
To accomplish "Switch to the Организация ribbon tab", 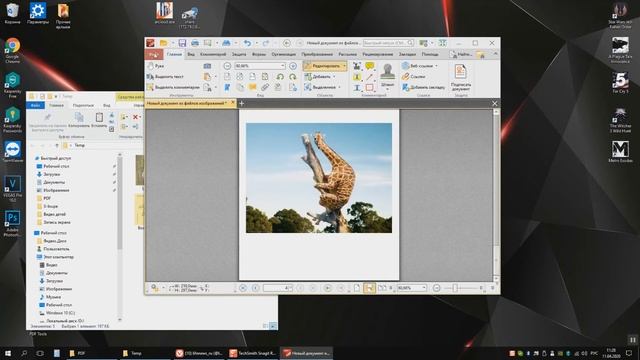I will [283, 54].
